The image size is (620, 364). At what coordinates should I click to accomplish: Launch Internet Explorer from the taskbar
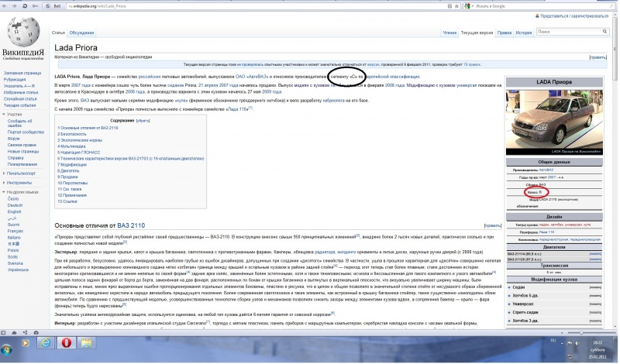point(46,342)
